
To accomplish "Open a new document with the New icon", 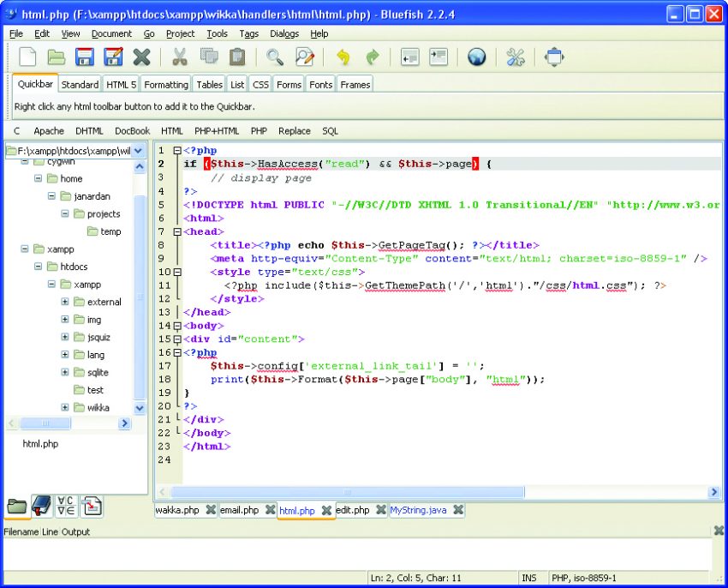I will (x=26, y=57).
